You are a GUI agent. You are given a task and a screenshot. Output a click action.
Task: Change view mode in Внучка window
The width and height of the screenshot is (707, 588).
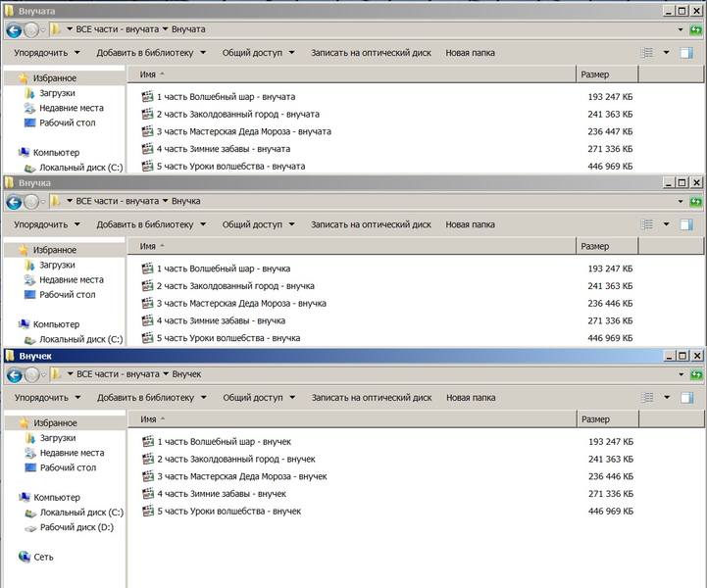(647, 224)
